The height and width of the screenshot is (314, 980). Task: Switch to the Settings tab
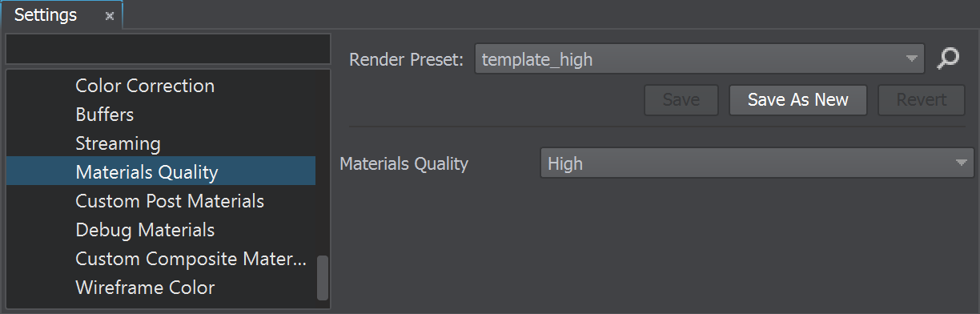click(x=46, y=15)
